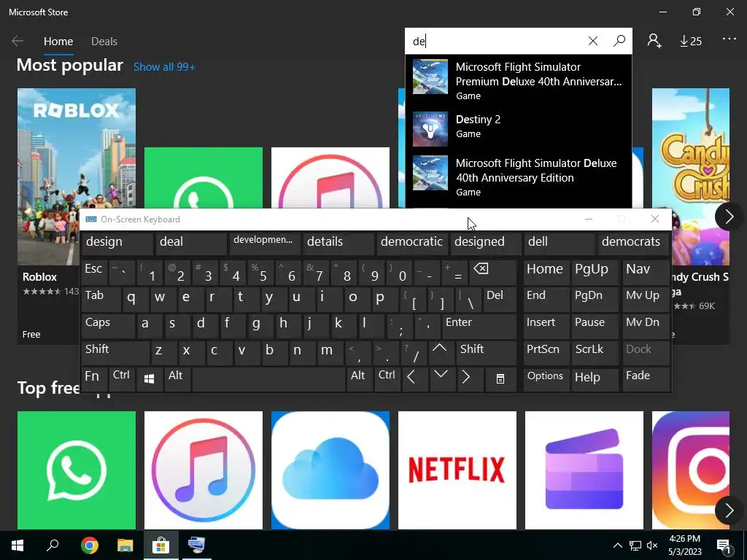This screenshot has width=747, height=560.
Task: Tap the backspace key on On-Screen Keyboard
Action: coord(493,273)
